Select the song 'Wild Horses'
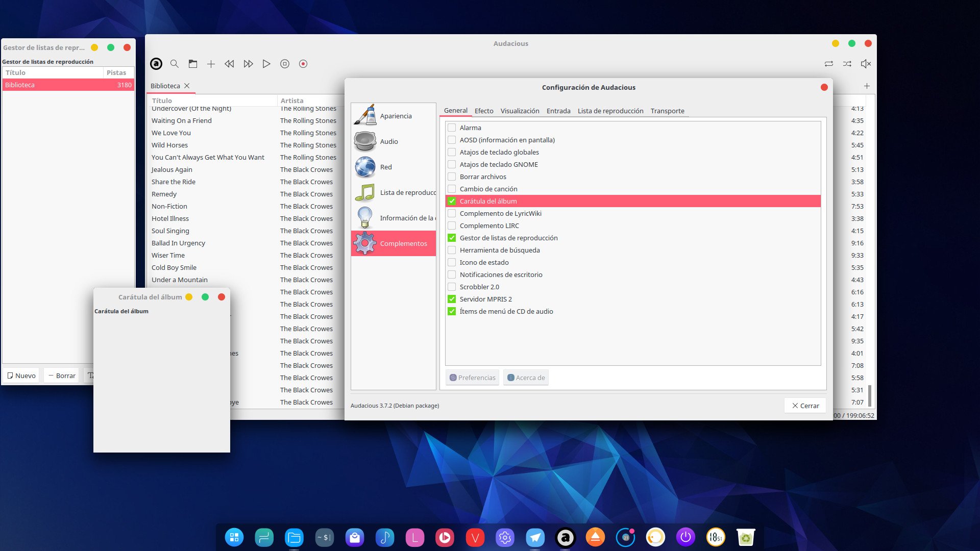980x551 pixels. point(169,145)
